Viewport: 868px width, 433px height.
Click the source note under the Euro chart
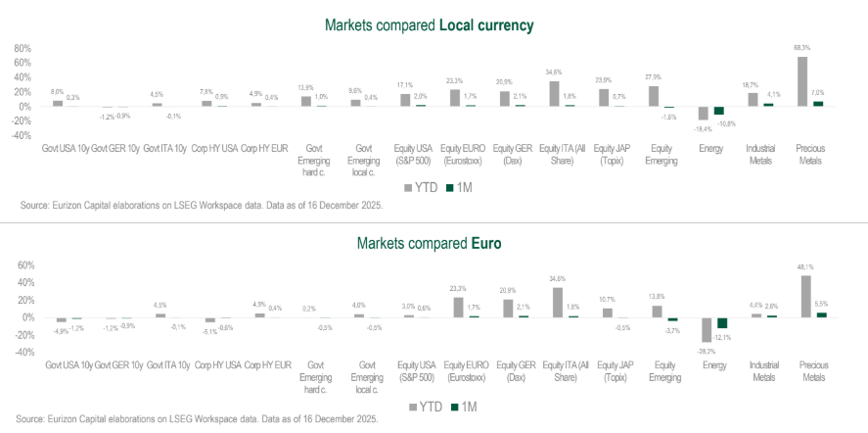click(199, 419)
